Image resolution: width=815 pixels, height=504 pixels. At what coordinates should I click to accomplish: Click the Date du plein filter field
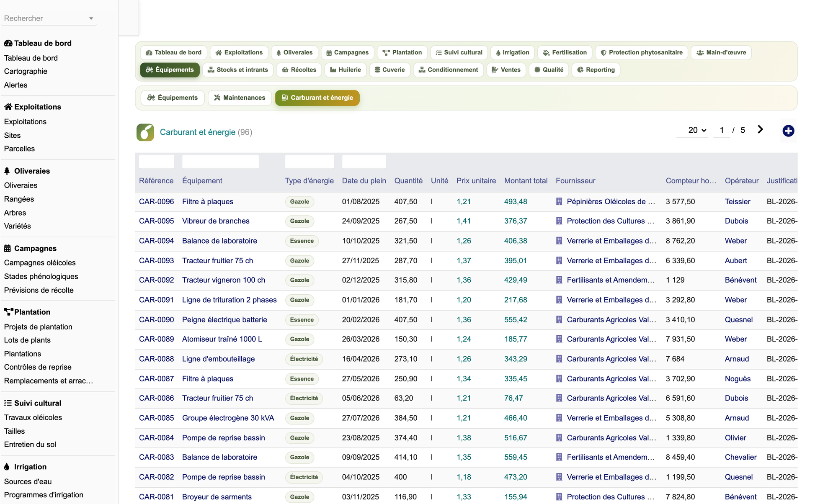tap(364, 162)
